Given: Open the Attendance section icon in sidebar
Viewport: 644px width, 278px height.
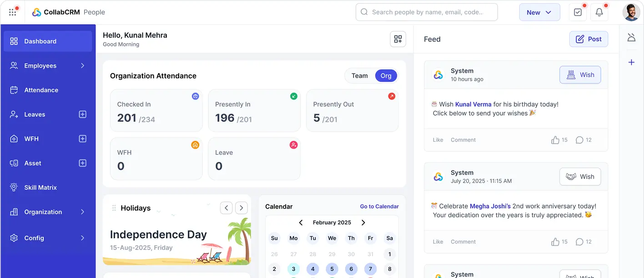Looking at the screenshot, I should click(x=14, y=89).
